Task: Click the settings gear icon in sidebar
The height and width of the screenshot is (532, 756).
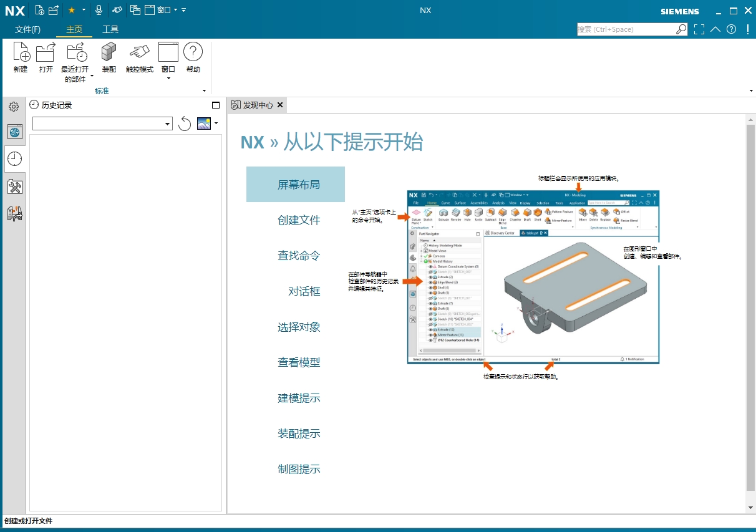Action: [x=13, y=106]
